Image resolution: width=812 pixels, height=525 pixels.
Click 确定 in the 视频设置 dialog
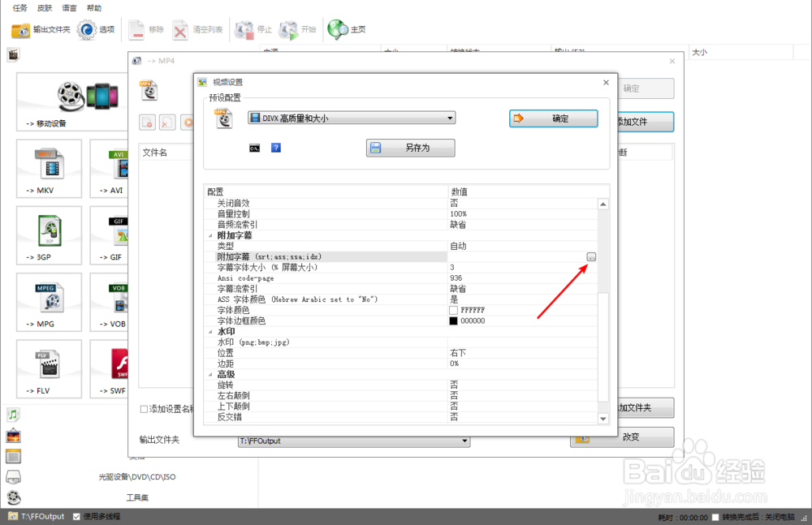(554, 118)
